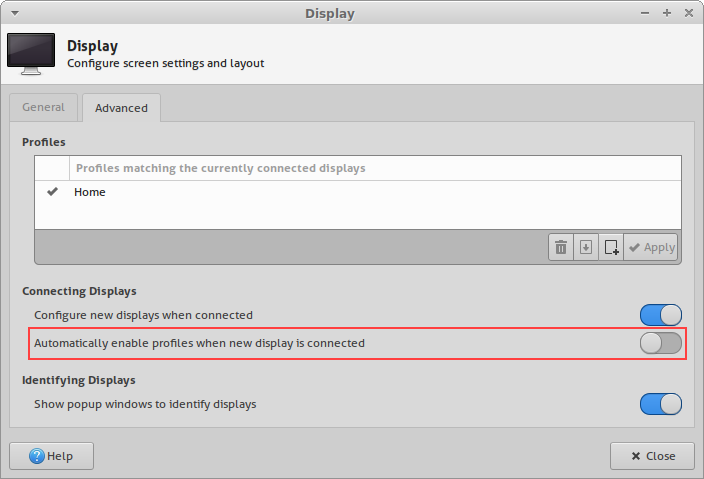Minimize the Display window

(647, 14)
